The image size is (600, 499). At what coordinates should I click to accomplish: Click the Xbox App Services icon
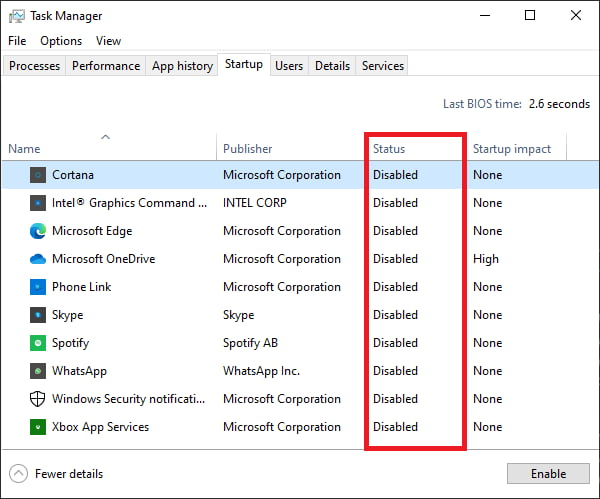coord(38,427)
